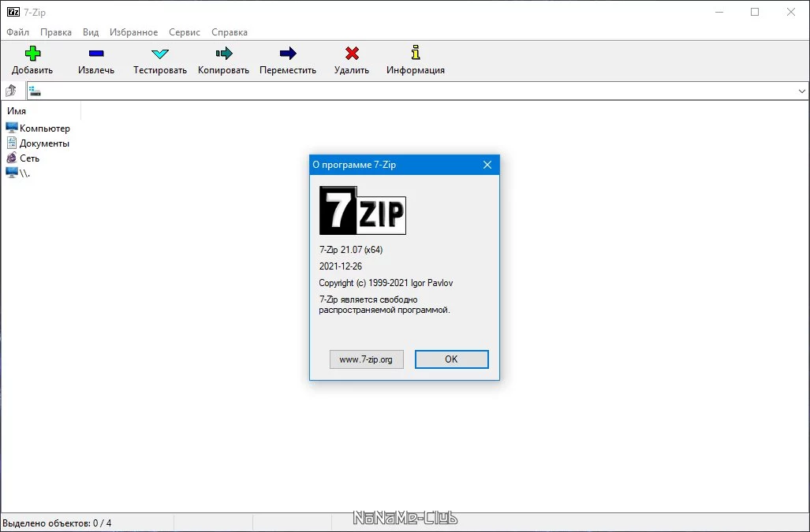Click the Удалить toolbar label
This screenshot has width=810, height=532.
[x=352, y=70]
